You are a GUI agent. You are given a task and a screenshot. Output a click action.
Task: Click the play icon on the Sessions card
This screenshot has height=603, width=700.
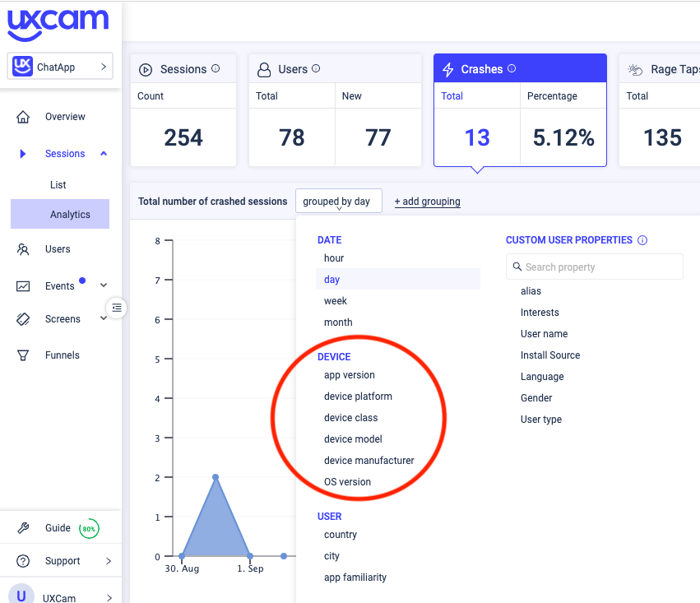(x=146, y=68)
